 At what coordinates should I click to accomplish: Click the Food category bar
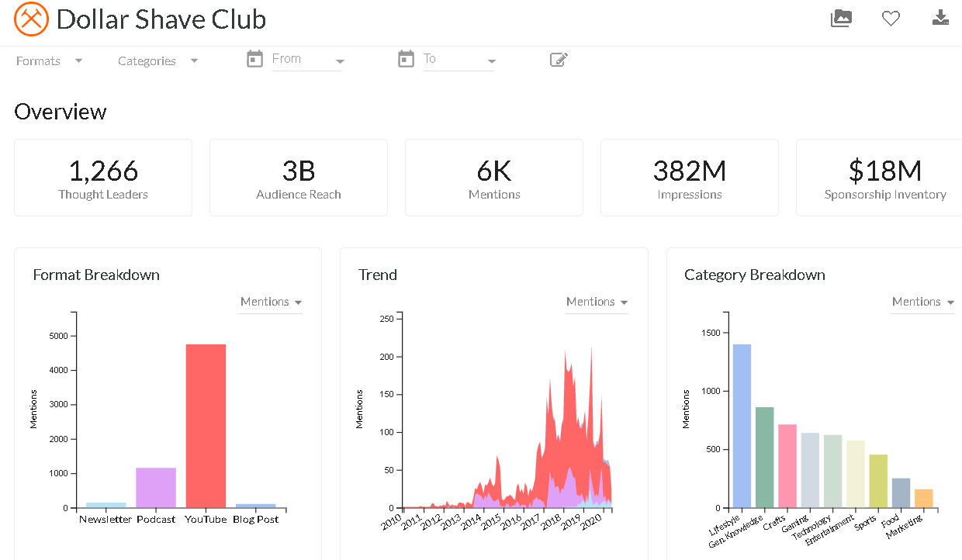click(901, 493)
